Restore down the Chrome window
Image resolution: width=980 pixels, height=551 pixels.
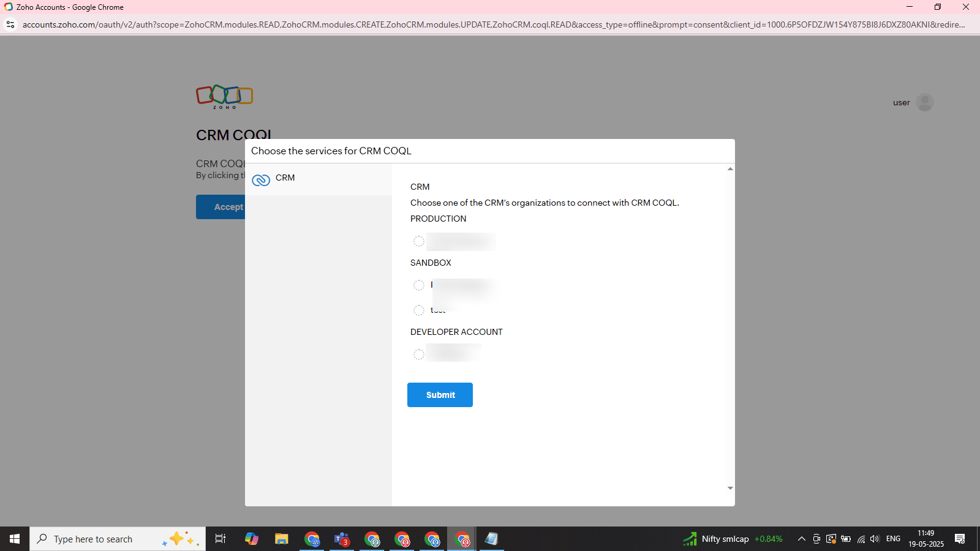point(938,7)
